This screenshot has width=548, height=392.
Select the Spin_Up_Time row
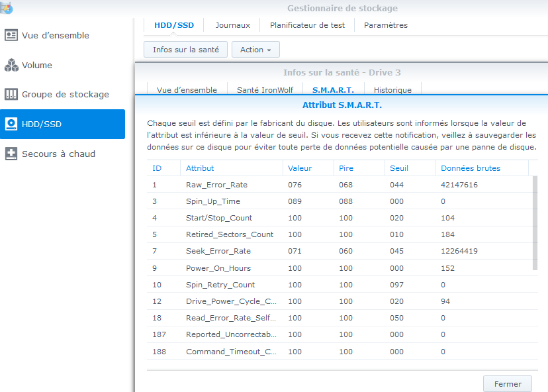point(340,201)
